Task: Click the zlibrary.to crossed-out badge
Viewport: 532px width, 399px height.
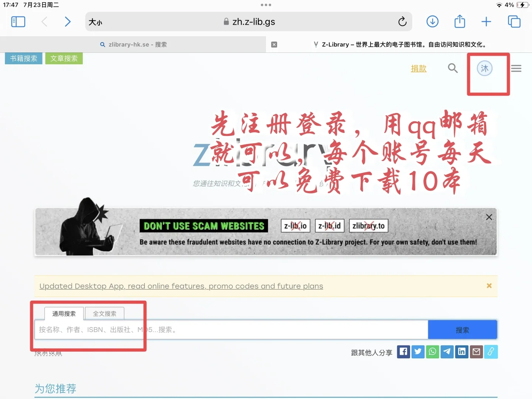Action: tap(369, 226)
